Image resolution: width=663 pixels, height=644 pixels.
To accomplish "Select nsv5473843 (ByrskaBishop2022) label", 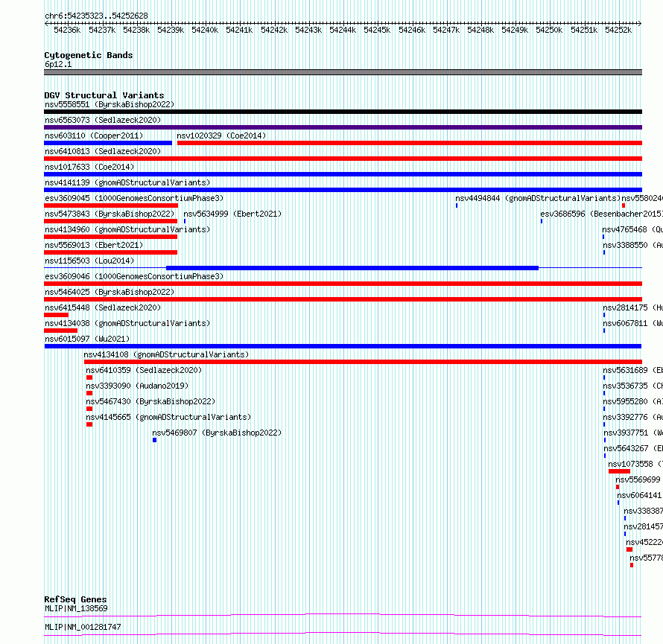I will 110,214.
